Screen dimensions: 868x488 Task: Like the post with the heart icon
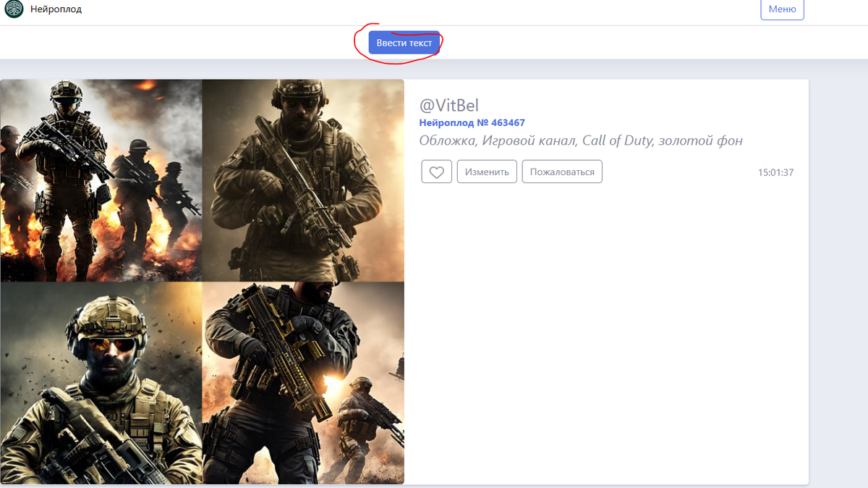click(437, 172)
